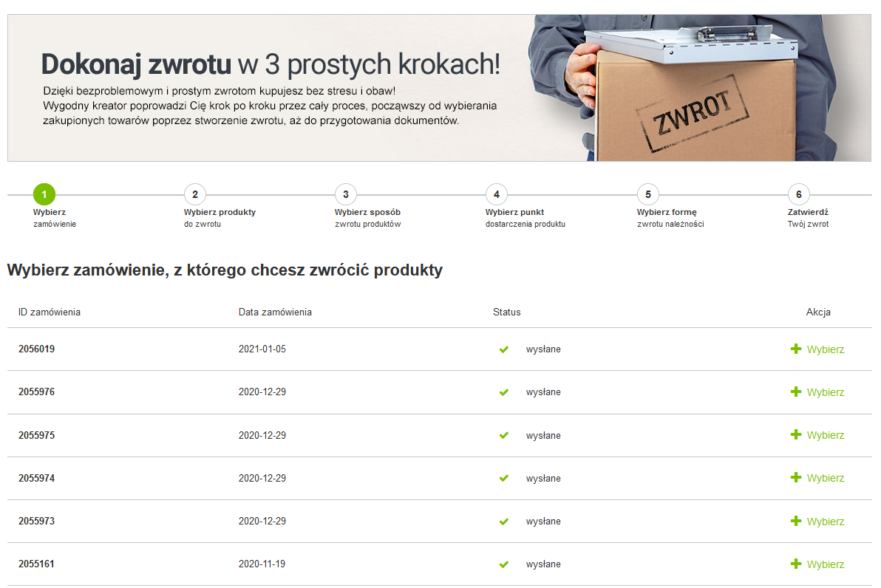Screen dimensions: 881x588
Task: Choose Wybierz link for order 2055973
Action: point(825,522)
